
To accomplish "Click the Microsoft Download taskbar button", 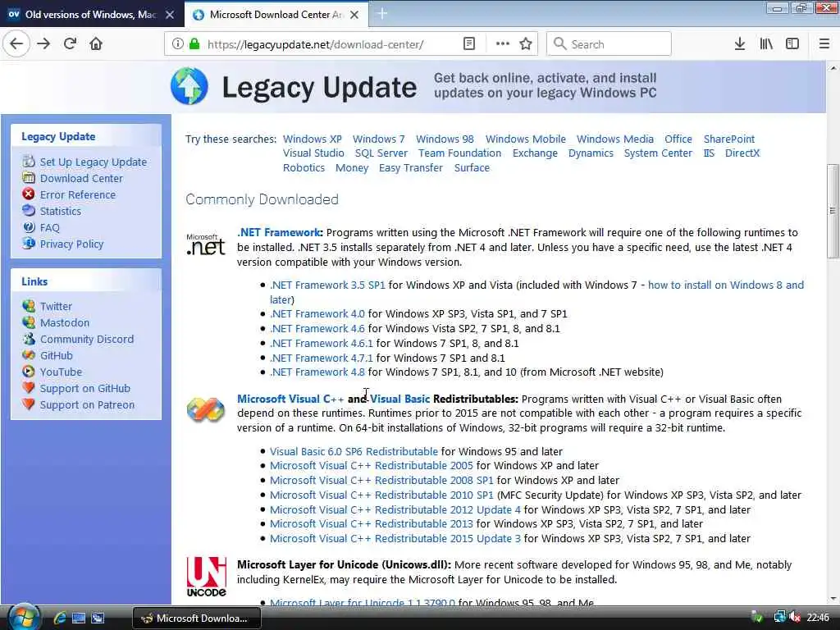I will point(197,619).
